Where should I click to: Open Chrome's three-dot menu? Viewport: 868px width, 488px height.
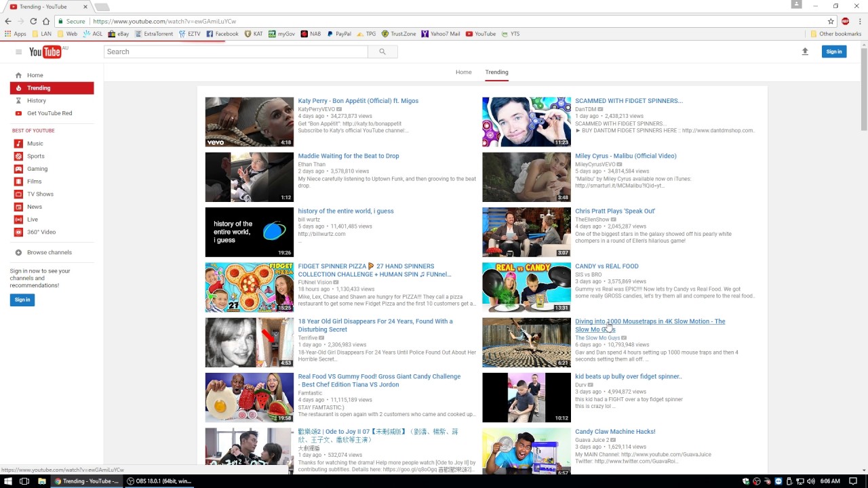tap(859, 21)
